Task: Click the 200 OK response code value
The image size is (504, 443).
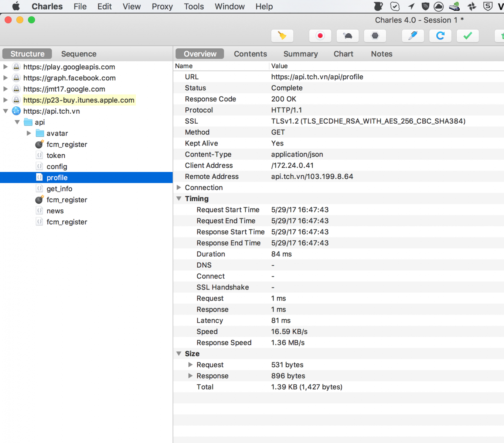Action: [x=284, y=99]
